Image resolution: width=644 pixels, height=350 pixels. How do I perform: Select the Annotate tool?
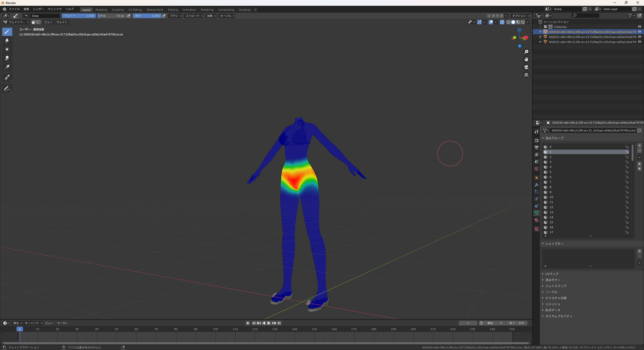[x=7, y=89]
